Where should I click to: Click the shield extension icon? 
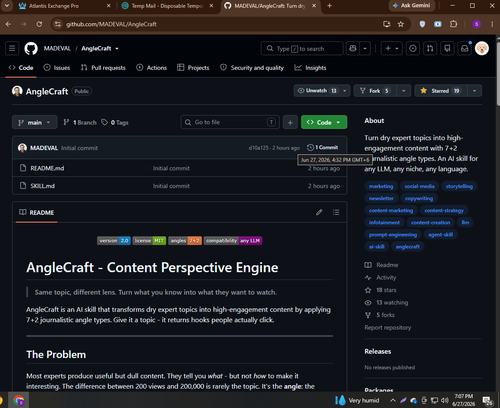coord(422,24)
